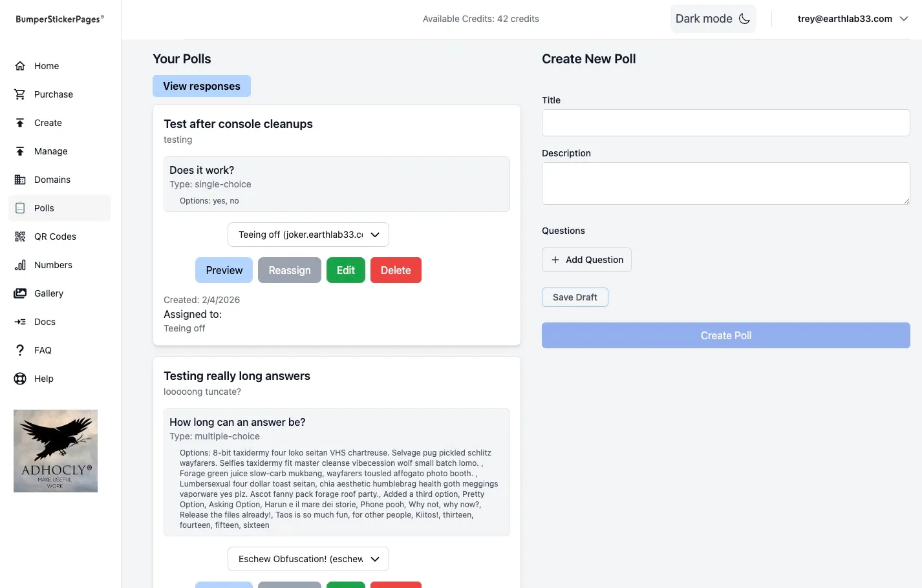Toggle Dark mode
The height and width of the screenshot is (588, 922).
point(713,19)
